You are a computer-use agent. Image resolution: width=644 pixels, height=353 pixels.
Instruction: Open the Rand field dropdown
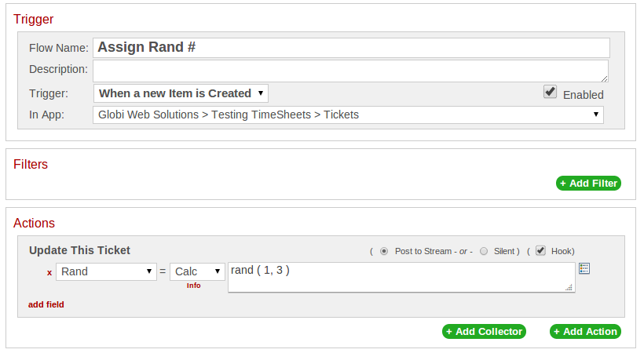tap(106, 271)
